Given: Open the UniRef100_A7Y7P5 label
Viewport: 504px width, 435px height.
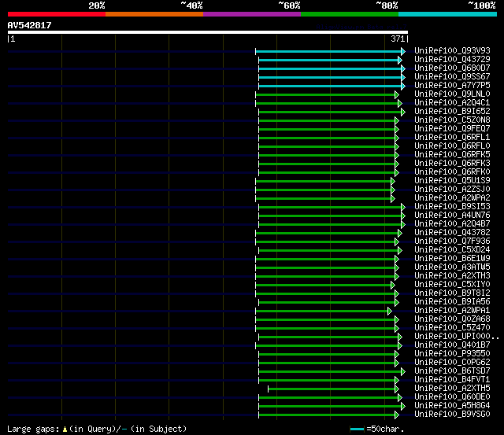Looking at the screenshot, I should pyautogui.click(x=452, y=86).
